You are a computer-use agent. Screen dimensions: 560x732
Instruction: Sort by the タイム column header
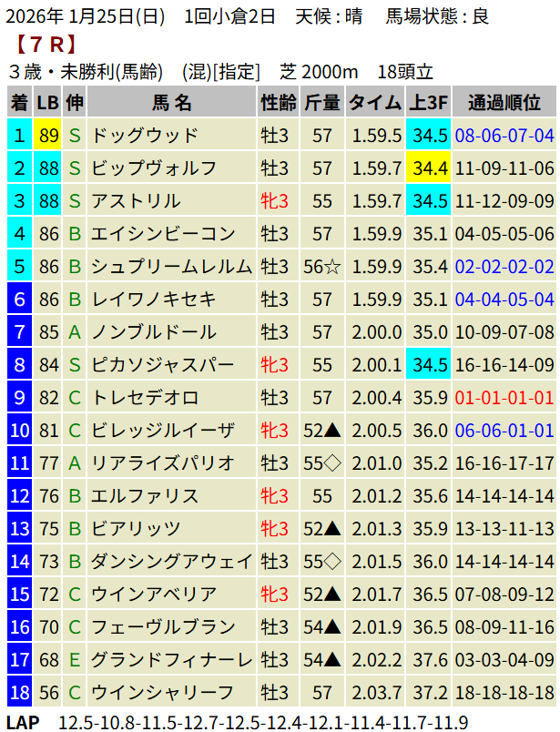(375, 103)
